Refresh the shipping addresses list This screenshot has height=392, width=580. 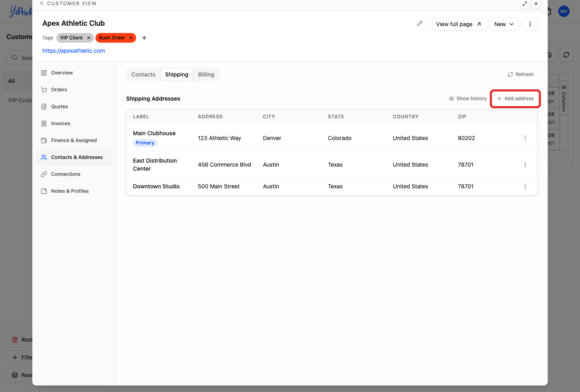pyautogui.click(x=521, y=74)
